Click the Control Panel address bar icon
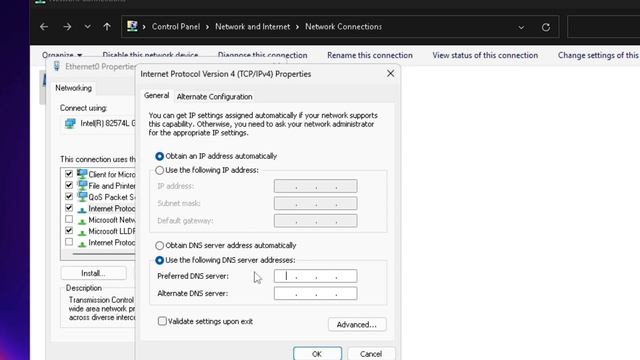This screenshot has width=640, height=360. click(x=132, y=26)
